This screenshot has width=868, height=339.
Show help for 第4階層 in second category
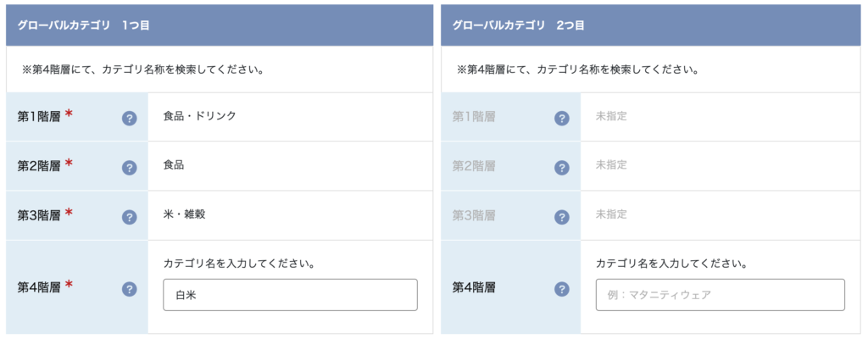[x=561, y=289]
